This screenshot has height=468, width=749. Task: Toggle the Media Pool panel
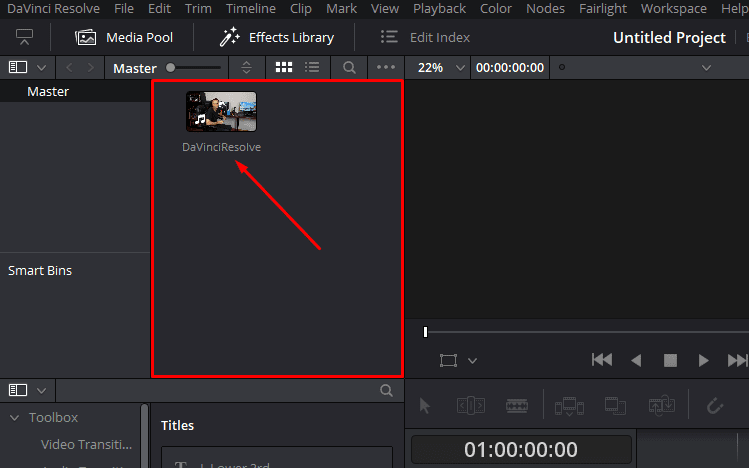coord(124,37)
